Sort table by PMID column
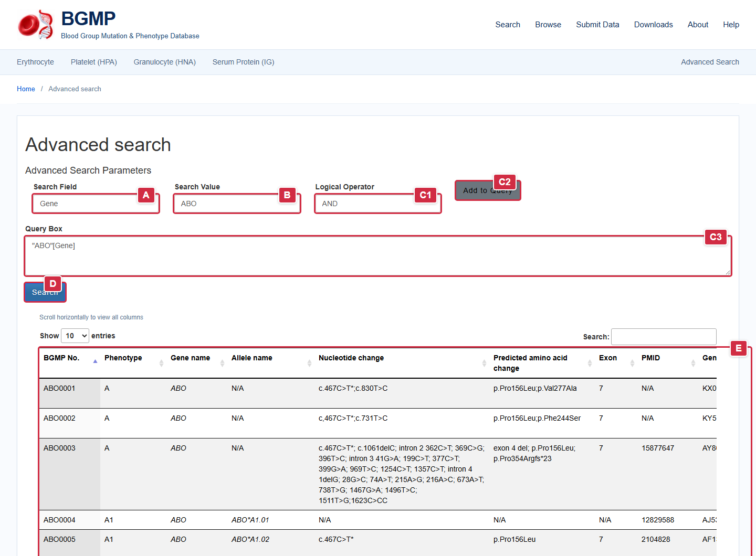This screenshot has width=756, height=556. pyautogui.click(x=667, y=363)
